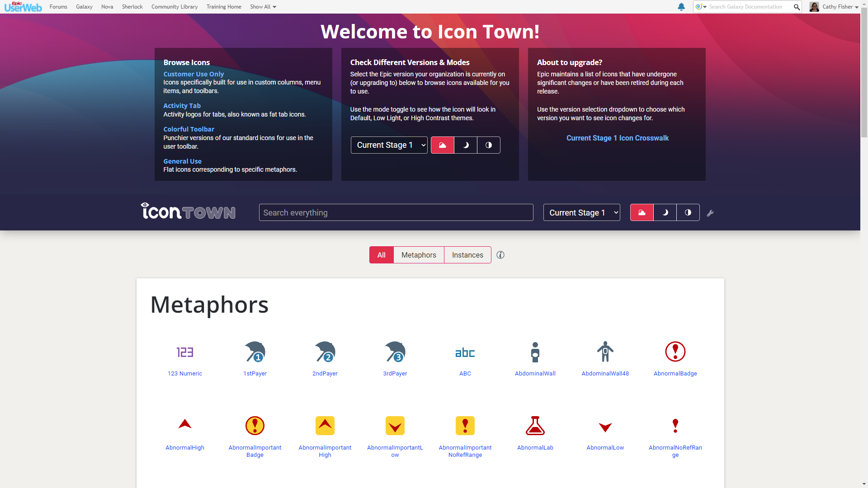
Task: Open the AbnormalImportantLow yellow square icon
Action: coord(395,426)
